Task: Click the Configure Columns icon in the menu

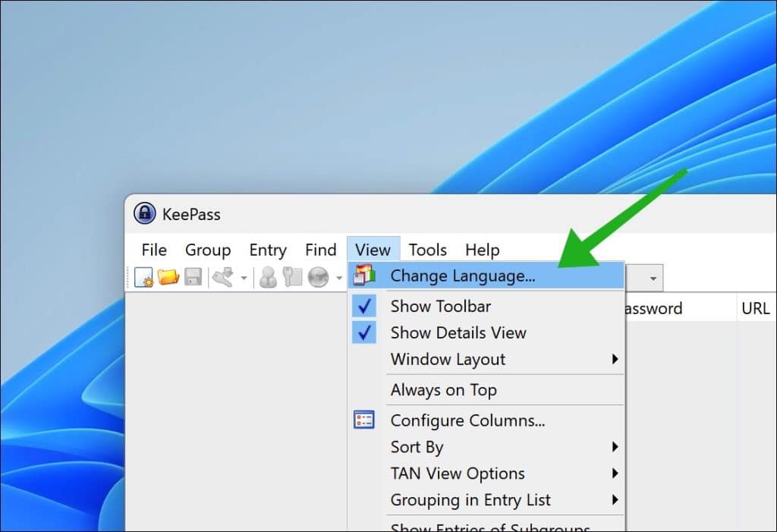Action: (x=364, y=420)
